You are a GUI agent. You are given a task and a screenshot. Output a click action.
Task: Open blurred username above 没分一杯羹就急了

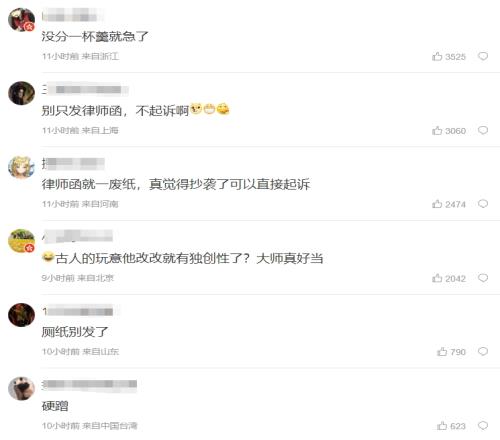pos(72,16)
